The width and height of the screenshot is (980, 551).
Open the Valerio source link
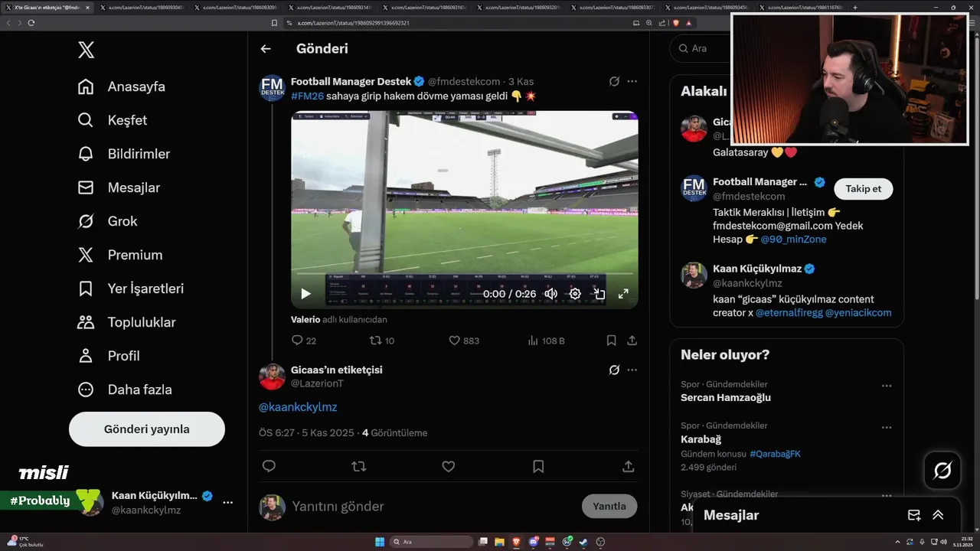[305, 320]
